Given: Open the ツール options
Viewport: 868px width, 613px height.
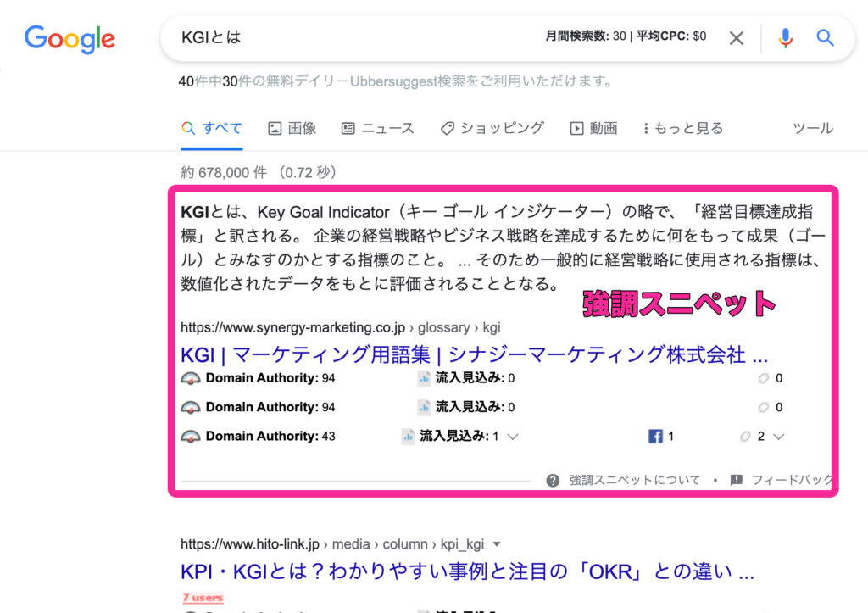Looking at the screenshot, I should tap(813, 129).
